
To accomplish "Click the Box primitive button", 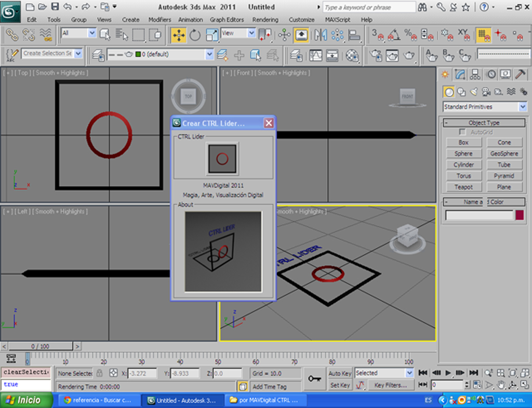I will (x=463, y=143).
